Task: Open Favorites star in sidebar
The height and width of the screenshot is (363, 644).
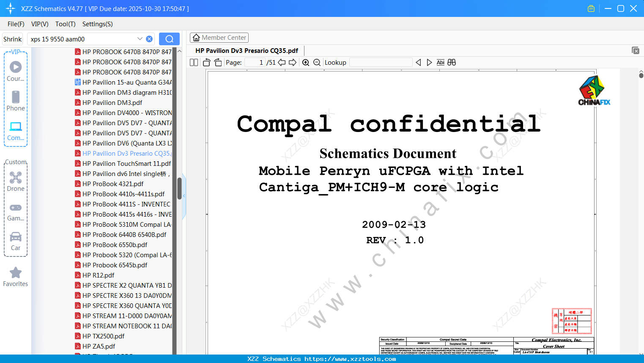Action: (x=16, y=277)
